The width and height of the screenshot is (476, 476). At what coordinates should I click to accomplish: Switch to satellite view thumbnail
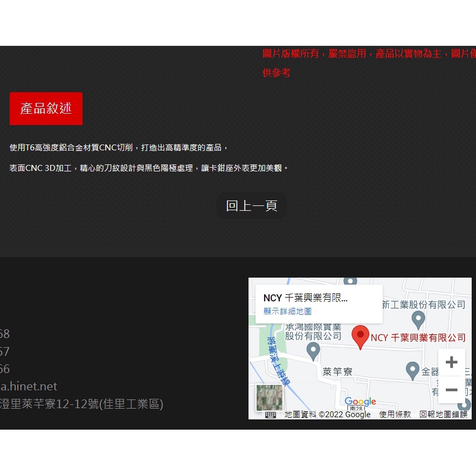pos(269,398)
